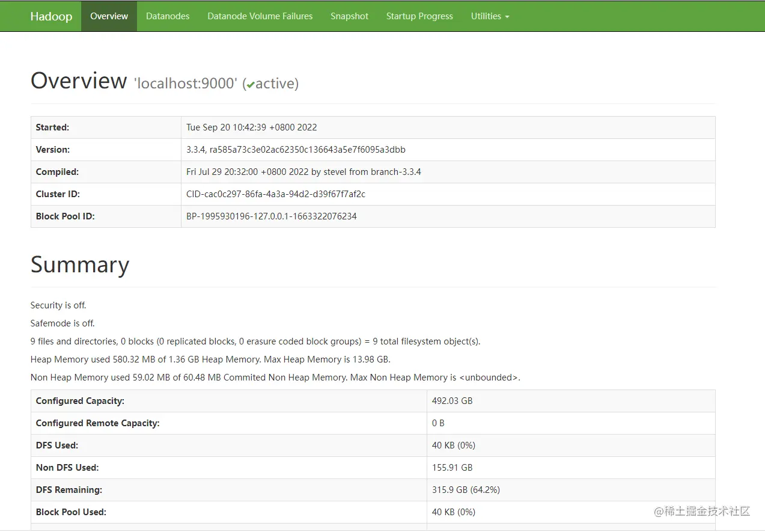Click the 'DFS Remaining:' label

[69, 490]
